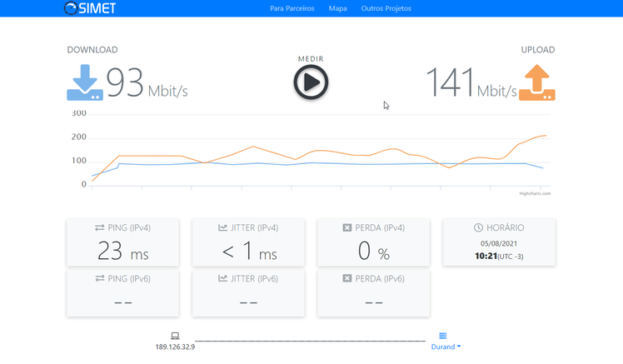Click the JITTER (IPv4) chart icon

click(x=223, y=227)
